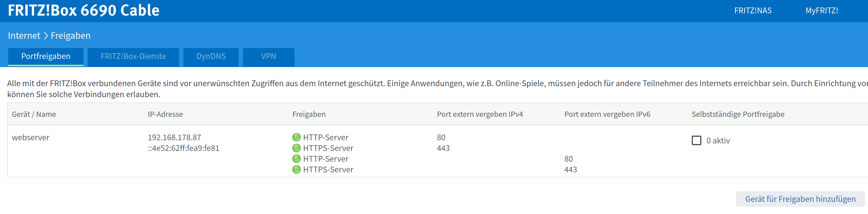This screenshot has height=214, width=868.
Task: Click Freigaben in the breadcrumb
Action: coord(70,36)
